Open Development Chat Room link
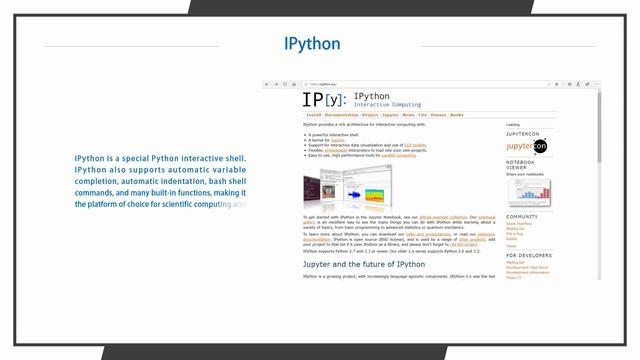640x360 pixels. click(x=527, y=268)
